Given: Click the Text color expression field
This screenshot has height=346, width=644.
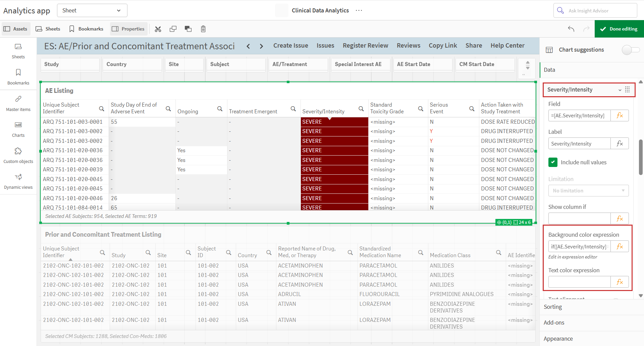Looking at the screenshot, I should click(579, 282).
